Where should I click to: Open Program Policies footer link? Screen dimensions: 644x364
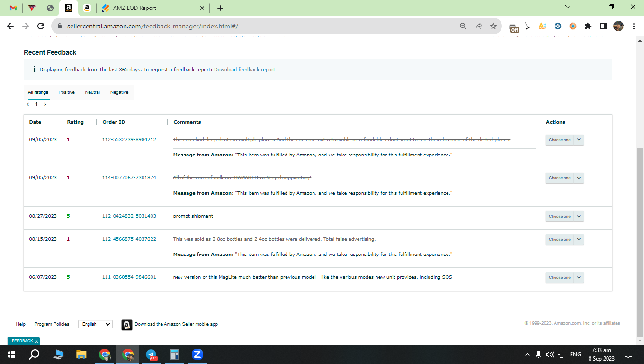click(x=52, y=324)
